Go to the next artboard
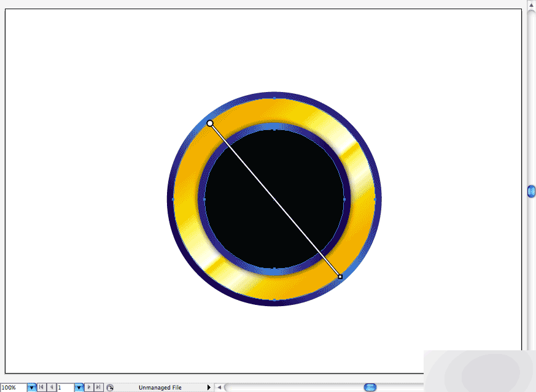 [x=89, y=387]
